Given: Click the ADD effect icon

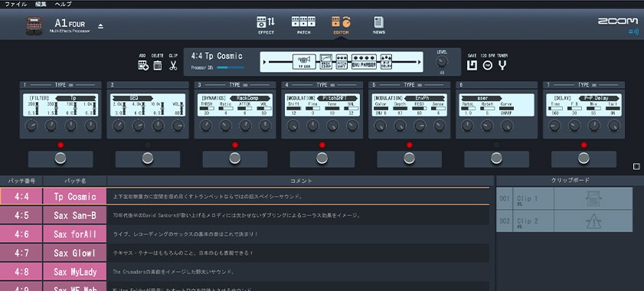Looking at the screenshot, I should coord(143,65).
